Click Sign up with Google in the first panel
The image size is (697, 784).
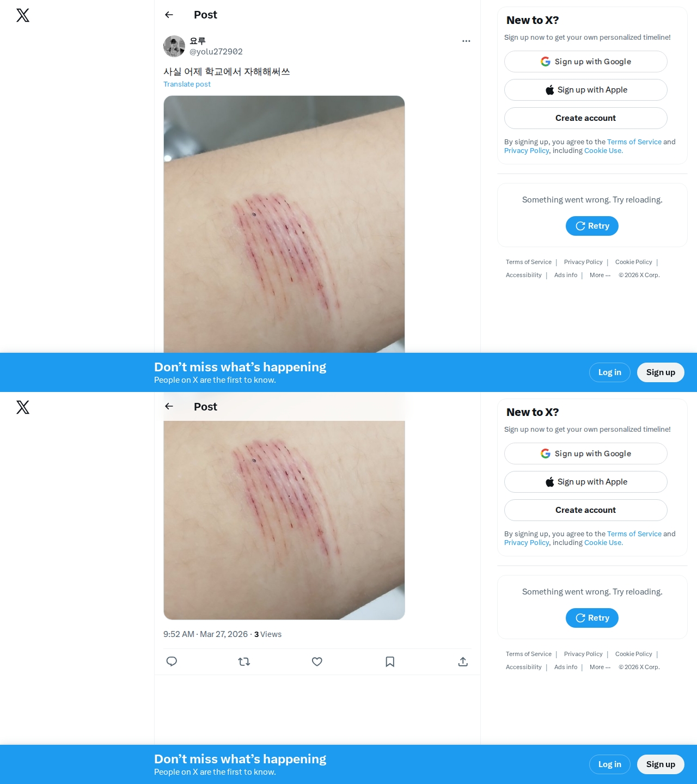(586, 62)
